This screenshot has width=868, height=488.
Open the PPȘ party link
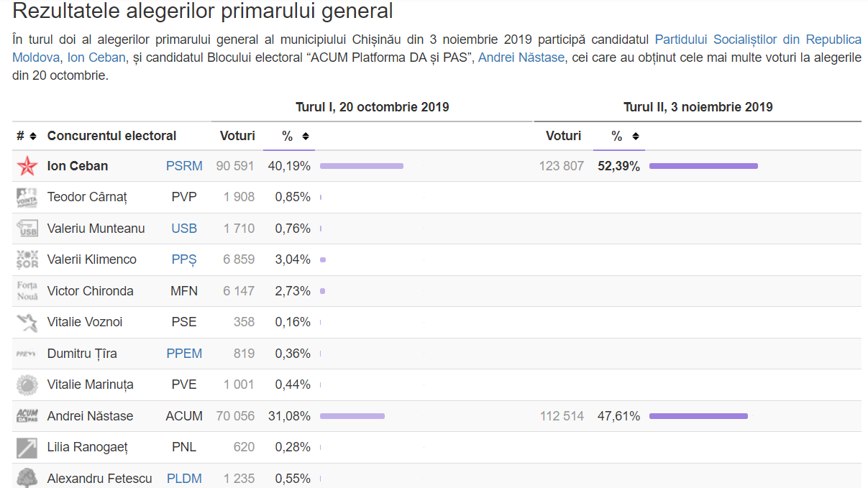click(x=184, y=259)
